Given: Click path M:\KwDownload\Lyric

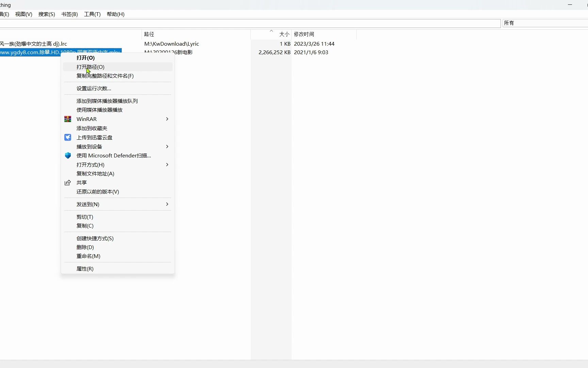Looking at the screenshot, I should pyautogui.click(x=171, y=44).
